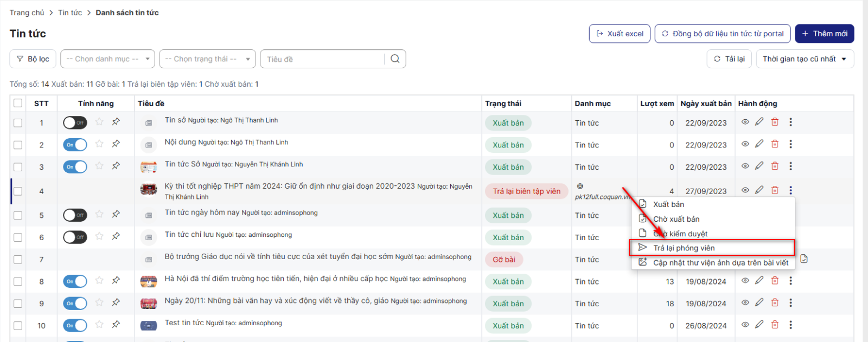
Task: Click the 'Tin tức' breadcrumb link
Action: tap(70, 12)
